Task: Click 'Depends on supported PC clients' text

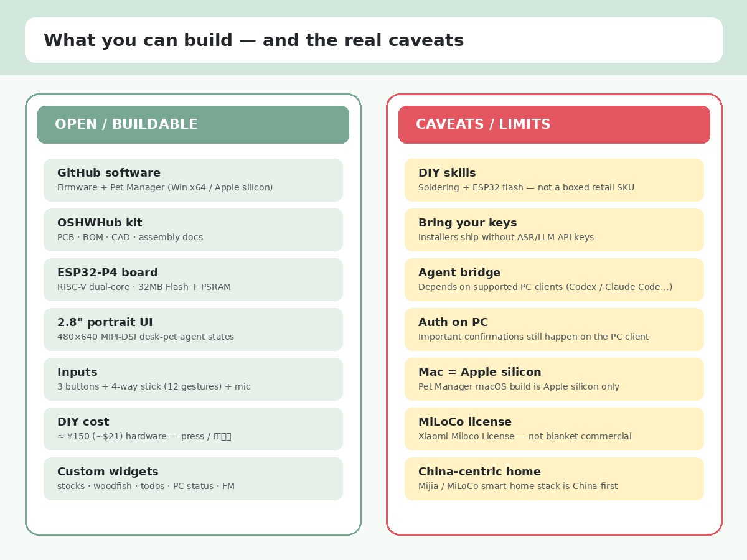Action: point(545,287)
